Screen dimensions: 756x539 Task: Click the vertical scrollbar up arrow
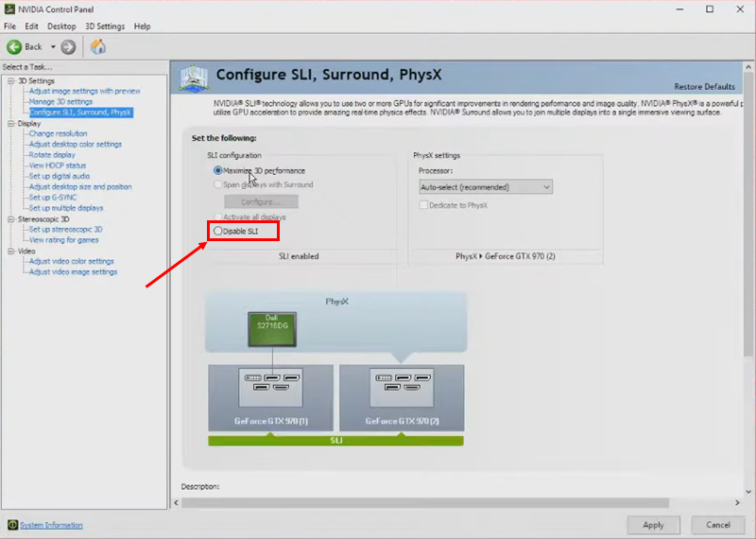748,67
